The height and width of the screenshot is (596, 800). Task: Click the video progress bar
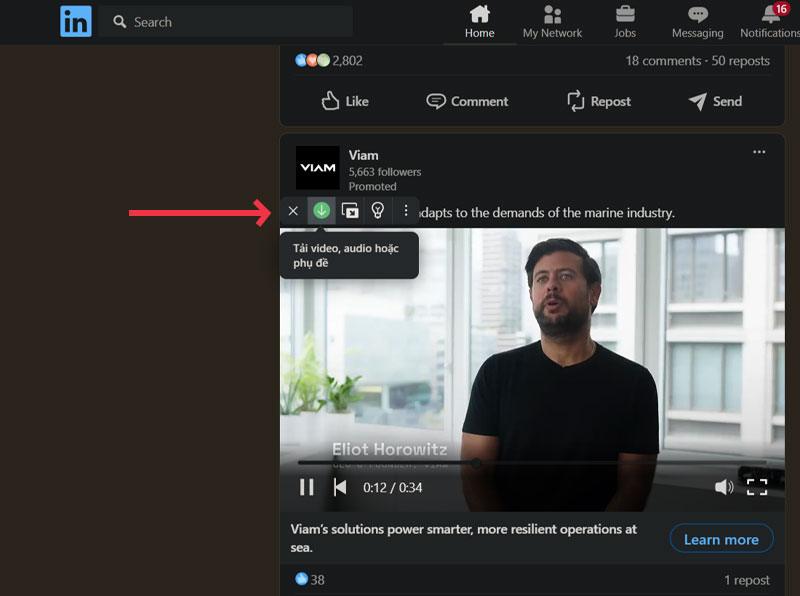(x=530, y=463)
